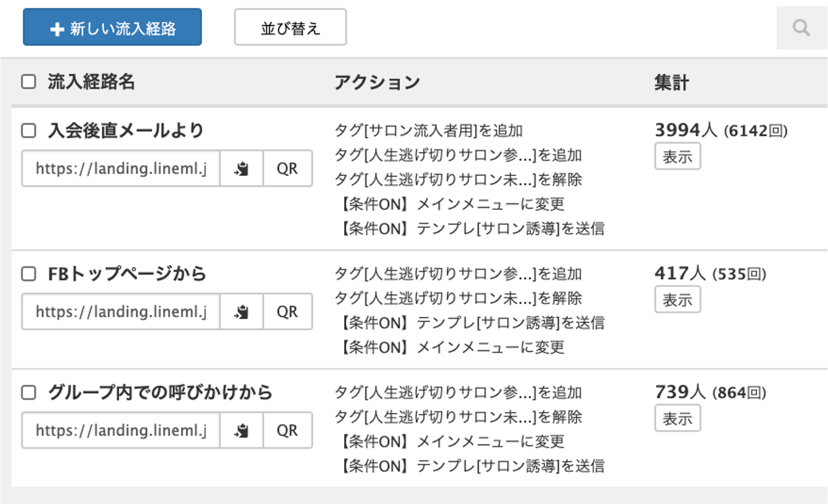This screenshot has width=828, height=504.
Task: Show QR code for 入会後直メールより
Action: pos(288,168)
